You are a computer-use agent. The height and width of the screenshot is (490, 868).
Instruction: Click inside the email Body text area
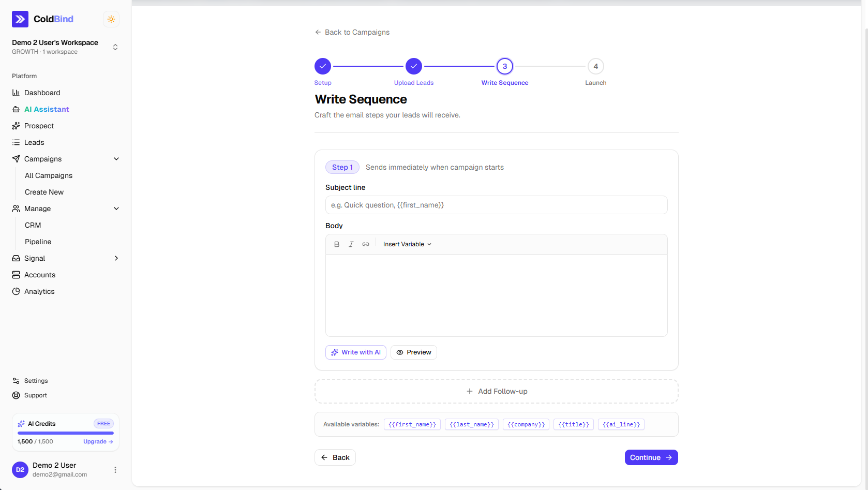(x=497, y=295)
